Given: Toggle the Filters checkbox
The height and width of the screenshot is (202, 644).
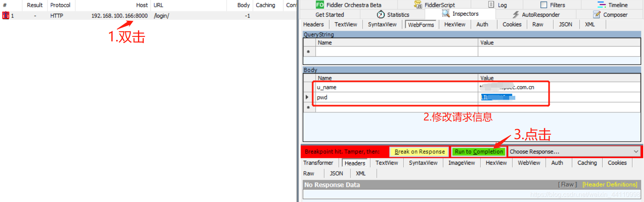Looking at the screenshot, I should (544, 5).
